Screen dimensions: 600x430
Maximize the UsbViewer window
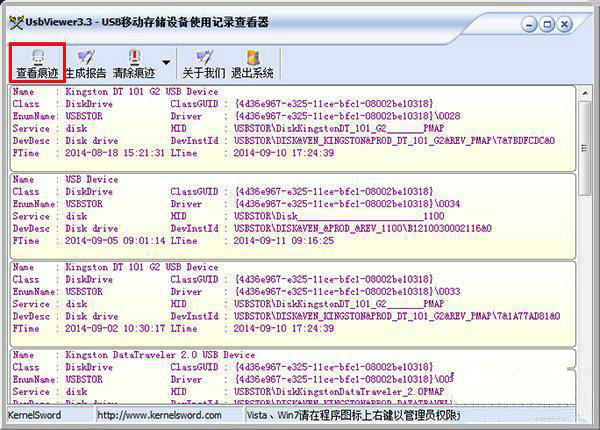pos(547,25)
